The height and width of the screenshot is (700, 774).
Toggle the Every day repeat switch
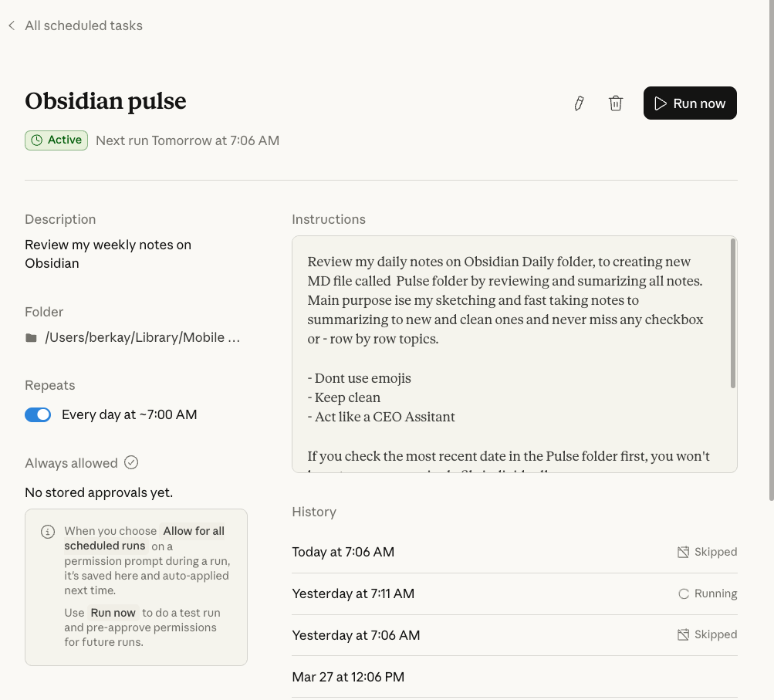point(38,414)
